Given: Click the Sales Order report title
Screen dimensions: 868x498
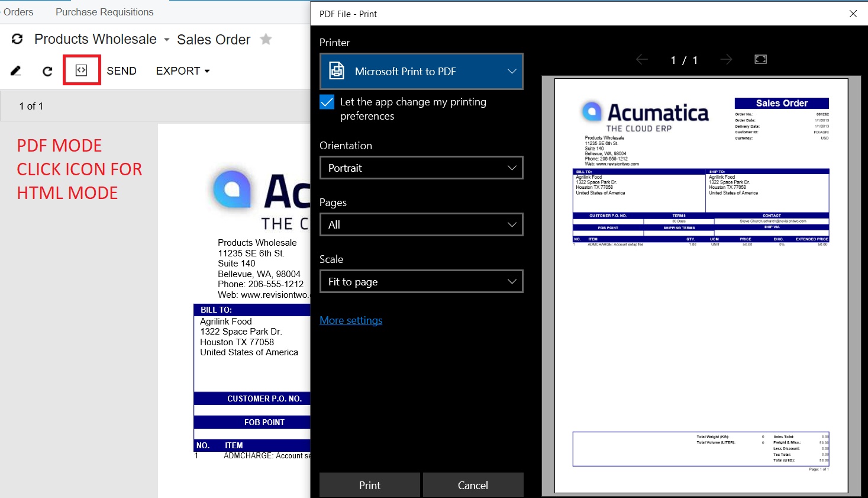Looking at the screenshot, I should (x=214, y=40).
